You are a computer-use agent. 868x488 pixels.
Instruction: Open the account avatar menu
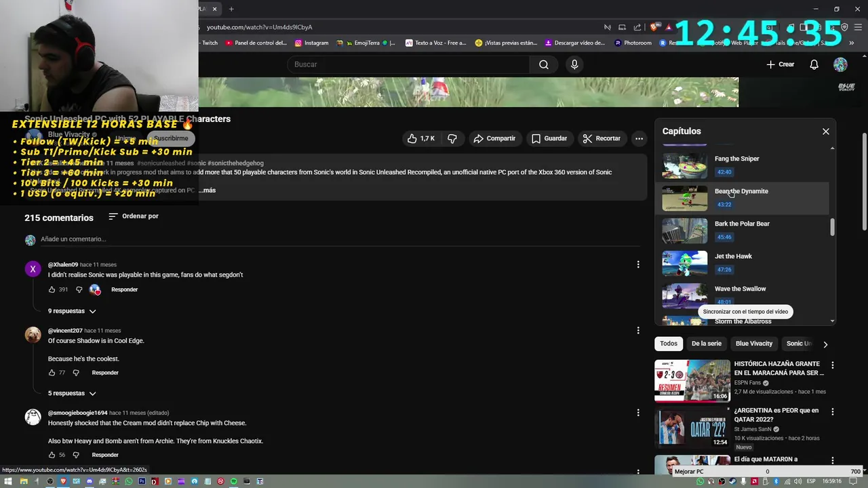pyautogui.click(x=840, y=64)
